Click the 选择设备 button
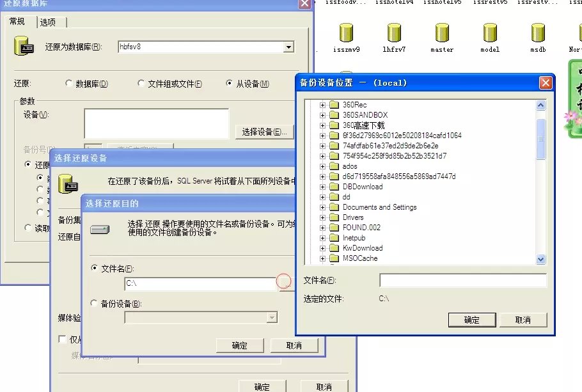Screen dimensions: 582x392 (x=264, y=132)
